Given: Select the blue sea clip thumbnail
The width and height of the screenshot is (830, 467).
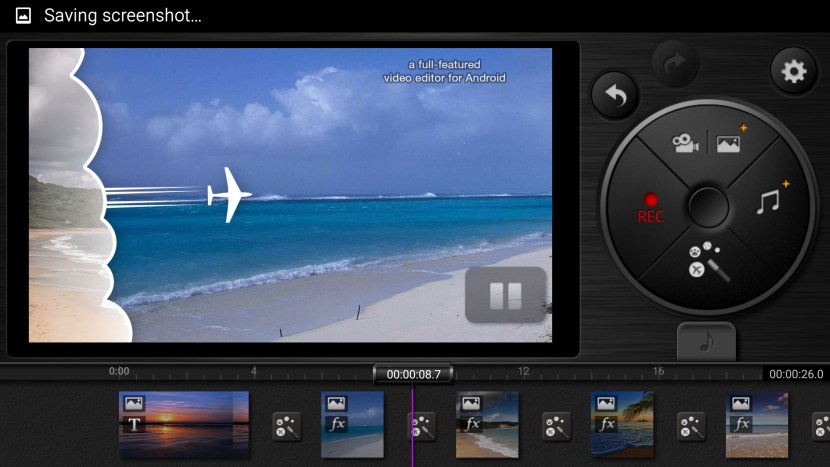Looking at the screenshot, I should (x=352, y=425).
